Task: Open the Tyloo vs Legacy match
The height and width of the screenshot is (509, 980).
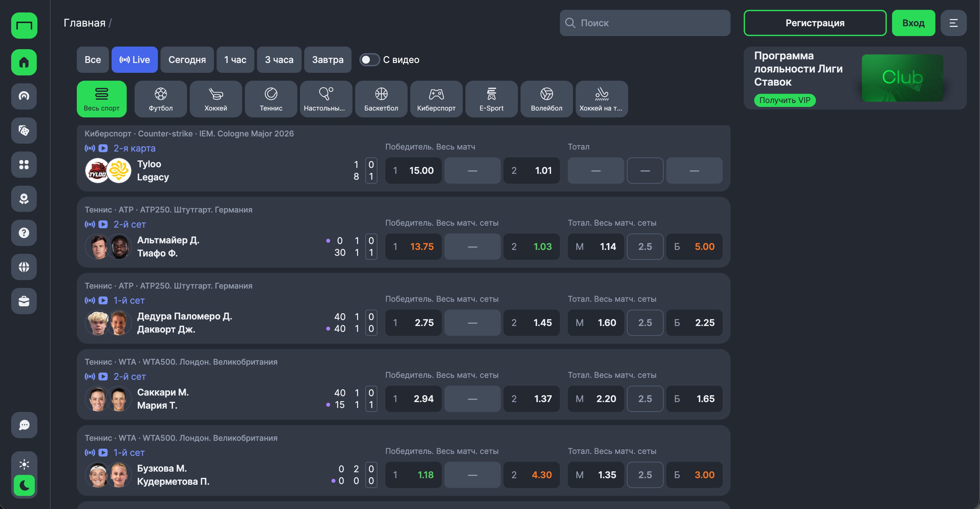Action: [153, 171]
